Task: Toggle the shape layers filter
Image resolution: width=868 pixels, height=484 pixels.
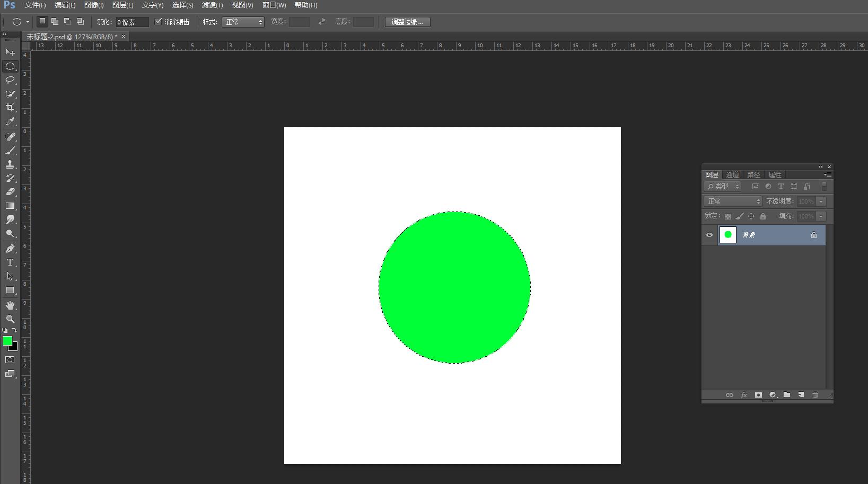Action: click(x=794, y=187)
